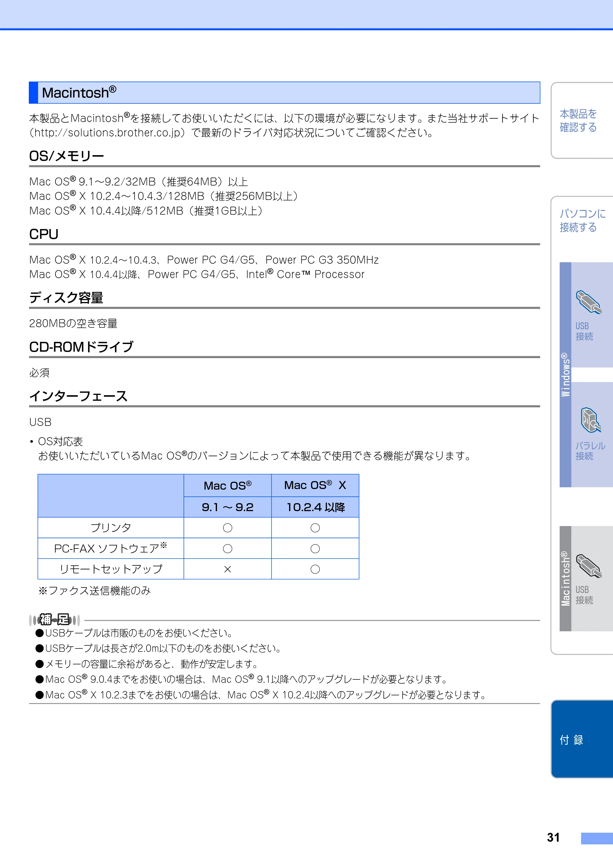Image resolution: width=613 pixels, height=868 pixels.
Task: Click the パラレル接続 label under Windows
Action: 590,451
